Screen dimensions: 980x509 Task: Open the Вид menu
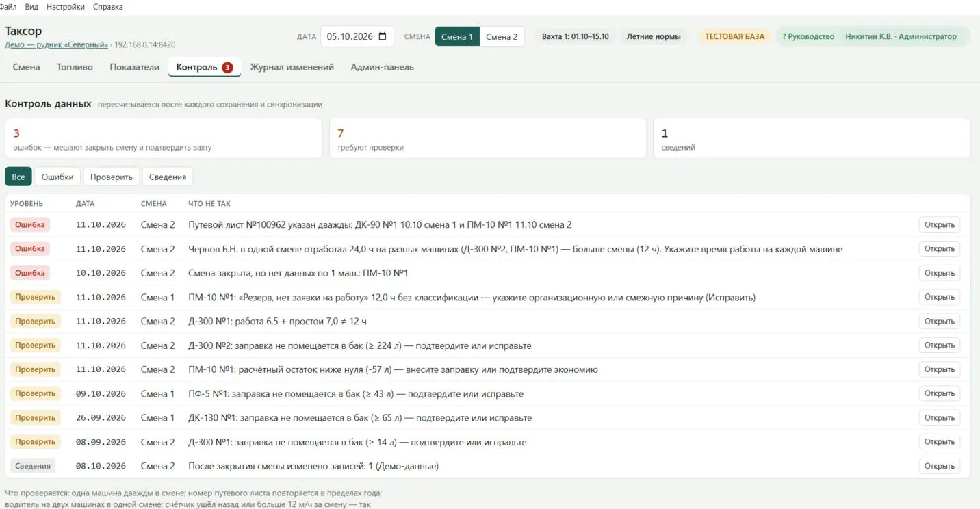(x=31, y=7)
